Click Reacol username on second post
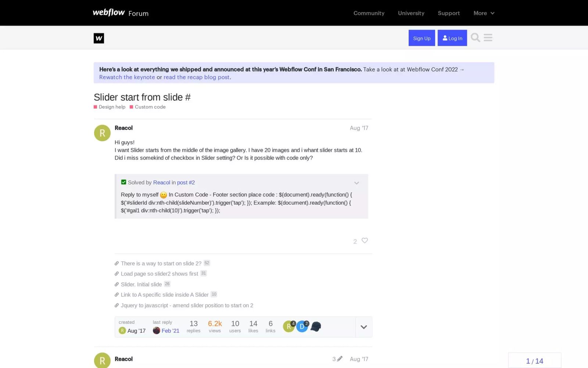 pyautogui.click(x=123, y=359)
